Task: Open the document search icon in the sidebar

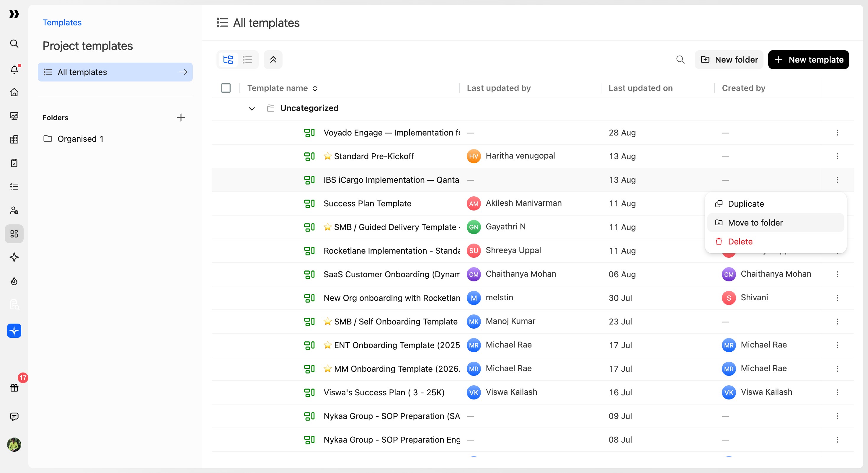Action: 14,304
